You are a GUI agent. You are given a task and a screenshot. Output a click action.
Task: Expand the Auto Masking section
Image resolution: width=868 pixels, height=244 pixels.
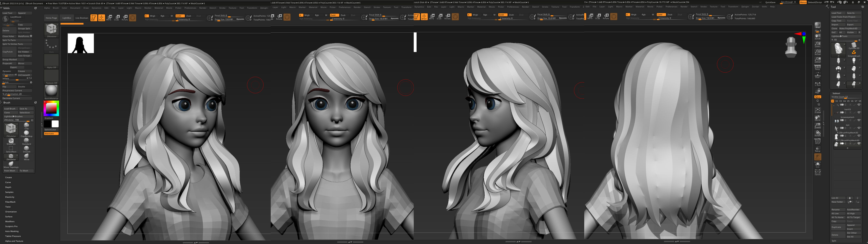(x=12, y=231)
